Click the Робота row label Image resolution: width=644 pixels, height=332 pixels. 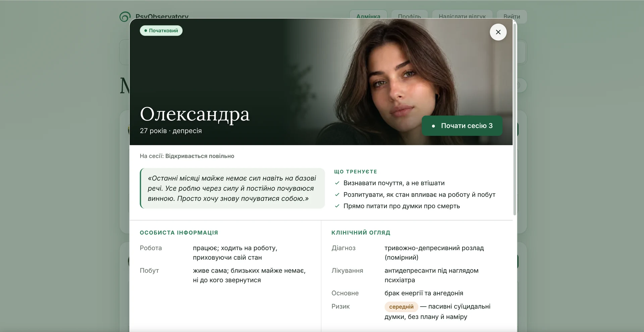pyautogui.click(x=151, y=248)
